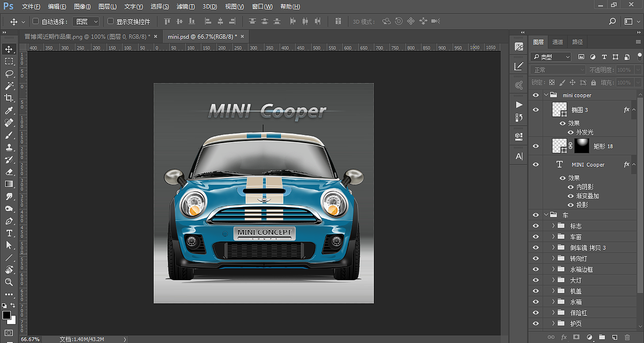Hide the 椭圆 3 layer
Screen dimensions: 644x343
pos(536,110)
